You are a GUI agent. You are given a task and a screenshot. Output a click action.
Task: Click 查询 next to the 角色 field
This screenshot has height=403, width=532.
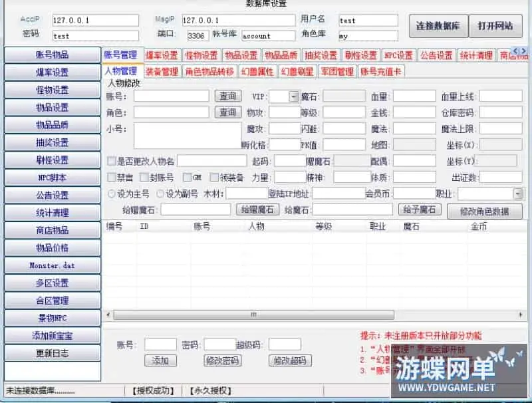coord(228,112)
